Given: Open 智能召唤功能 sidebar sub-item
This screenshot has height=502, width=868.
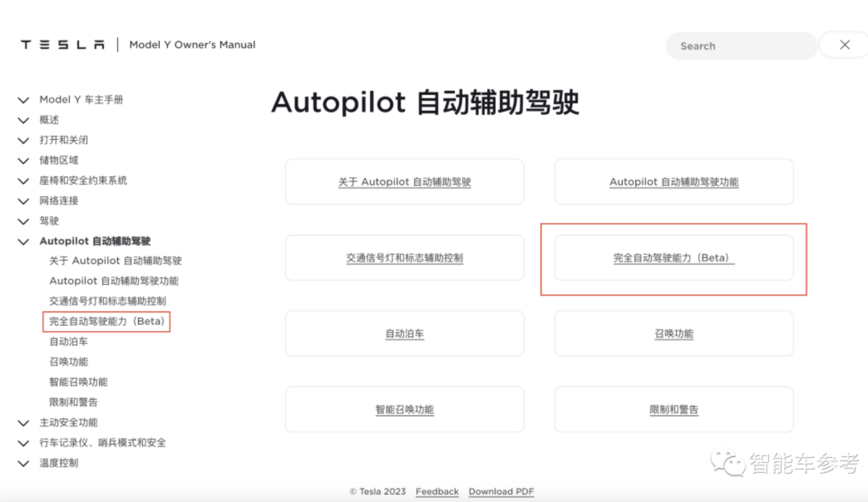Looking at the screenshot, I should (78, 382).
